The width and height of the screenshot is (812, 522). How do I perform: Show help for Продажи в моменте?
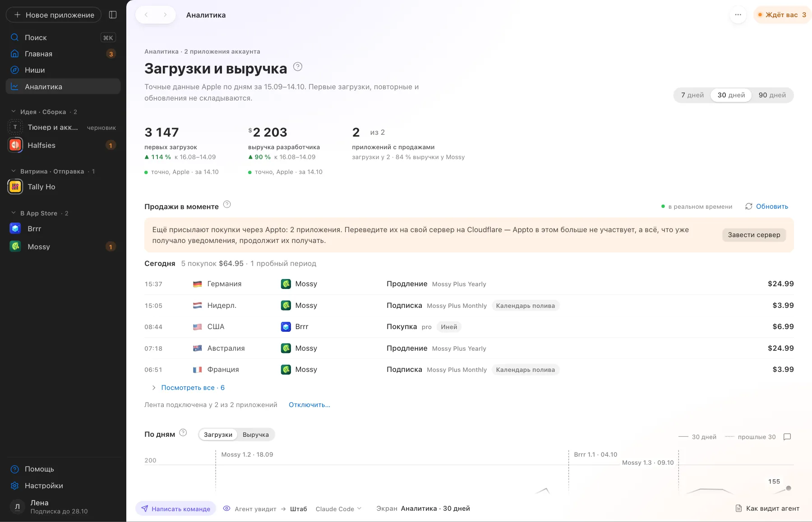pos(227,205)
